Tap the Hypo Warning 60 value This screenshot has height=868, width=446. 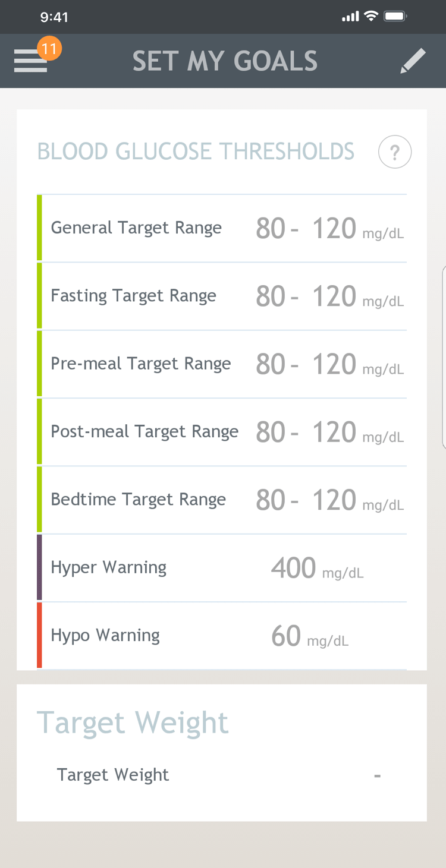tap(286, 636)
